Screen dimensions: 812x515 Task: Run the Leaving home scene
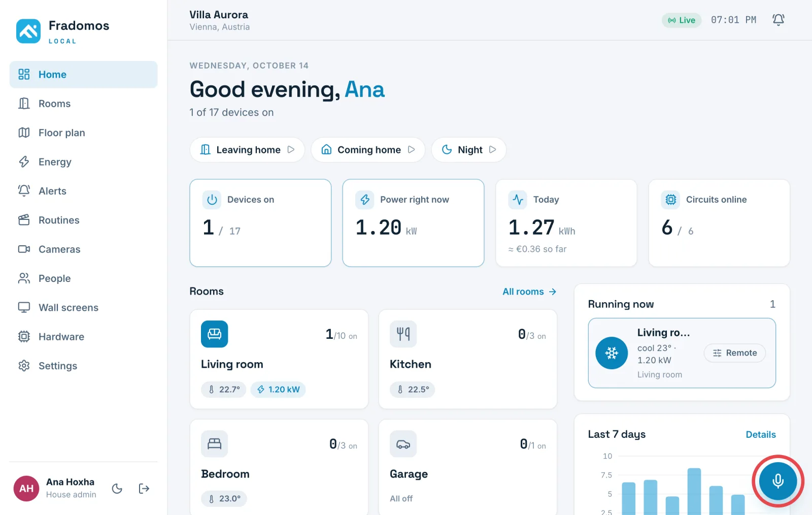click(x=247, y=150)
